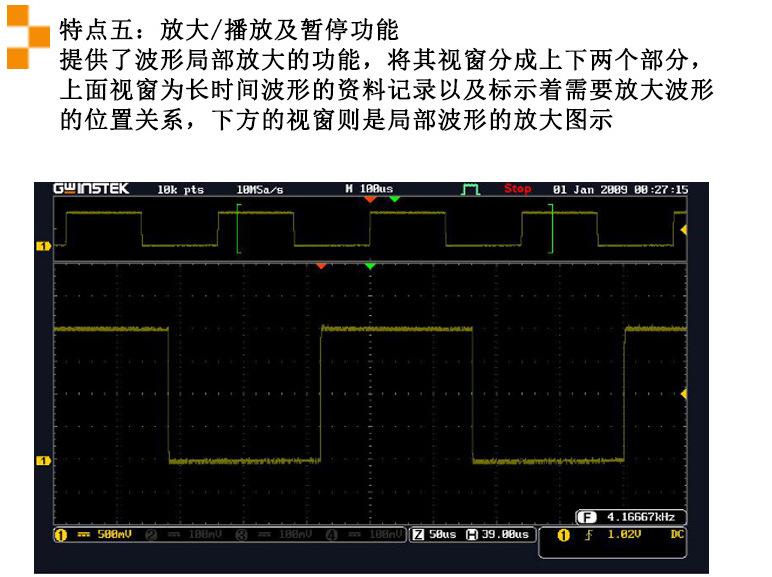Click channel 1 ground marker in zoom window
Image resolution: width=772 pixels, height=577 pixels.
(x=43, y=460)
